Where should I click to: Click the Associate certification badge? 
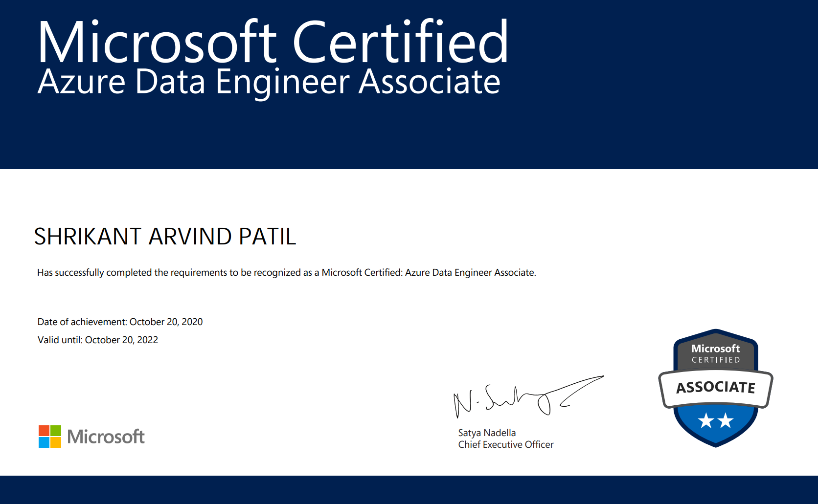pos(716,388)
